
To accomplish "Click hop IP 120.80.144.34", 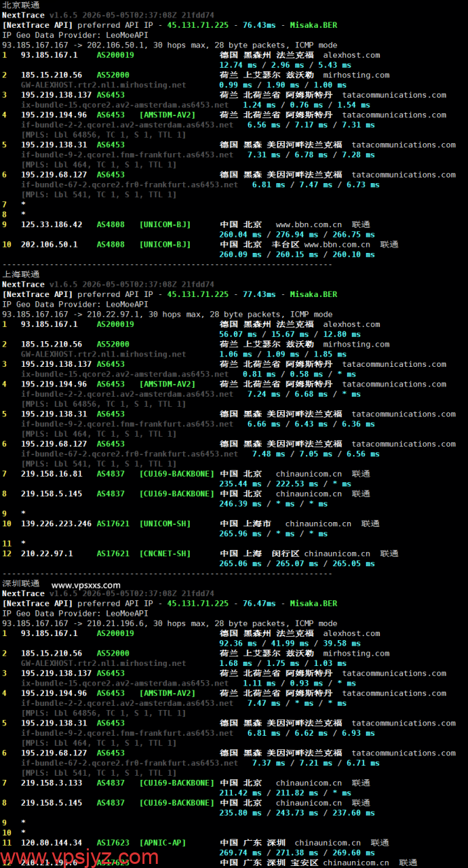I will point(52,843).
